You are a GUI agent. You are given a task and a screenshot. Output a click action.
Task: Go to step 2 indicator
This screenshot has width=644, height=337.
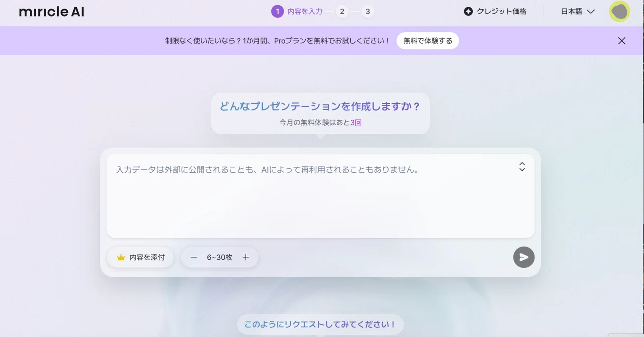coord(342,11)
